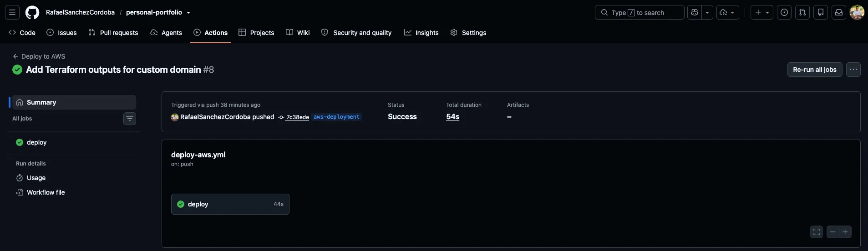Click the deploy-aws.yml heading

[x=198, y=155]
